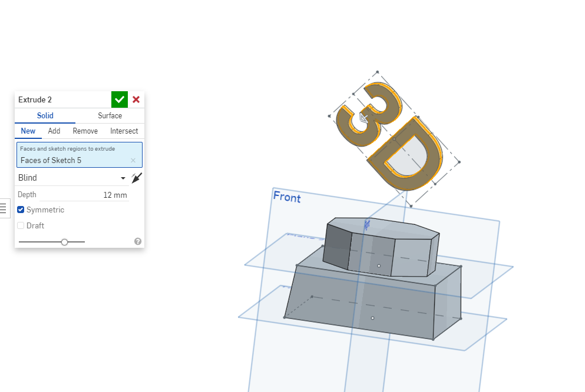The width and height of the screenshot is (585, 392).
Task: Enable the Draft checkbox
Action: (x=21, y=225)
